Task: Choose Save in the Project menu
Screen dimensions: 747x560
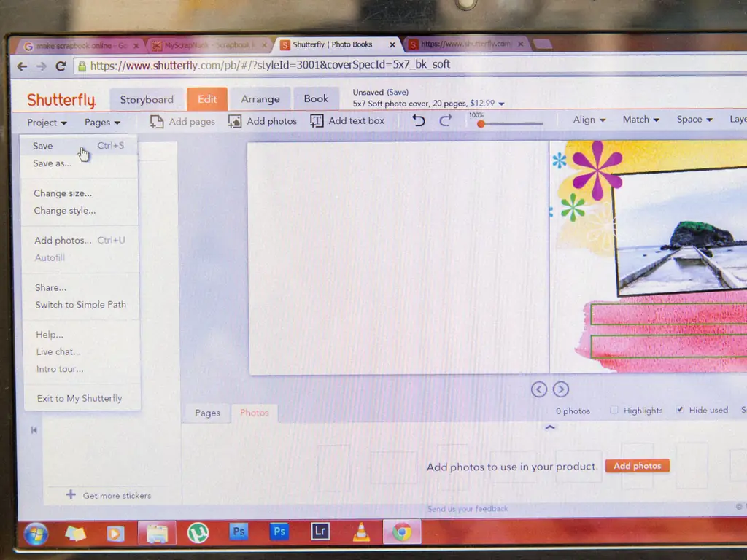Action: [78, 146]
